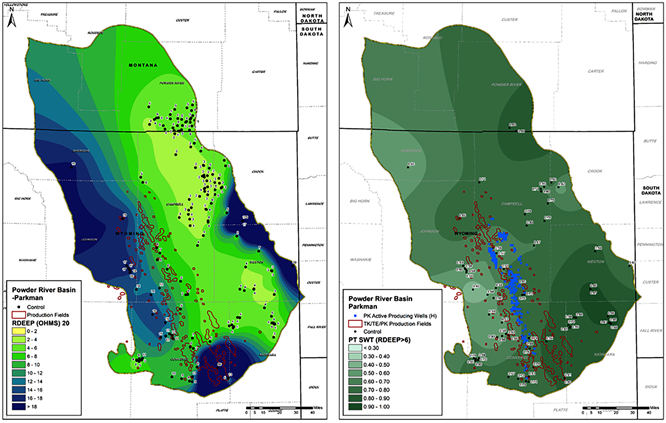666x423 pixels.
Task: Choose the 0.90 - 1.00 dark green swatch
Action: (x=356, y=409)
